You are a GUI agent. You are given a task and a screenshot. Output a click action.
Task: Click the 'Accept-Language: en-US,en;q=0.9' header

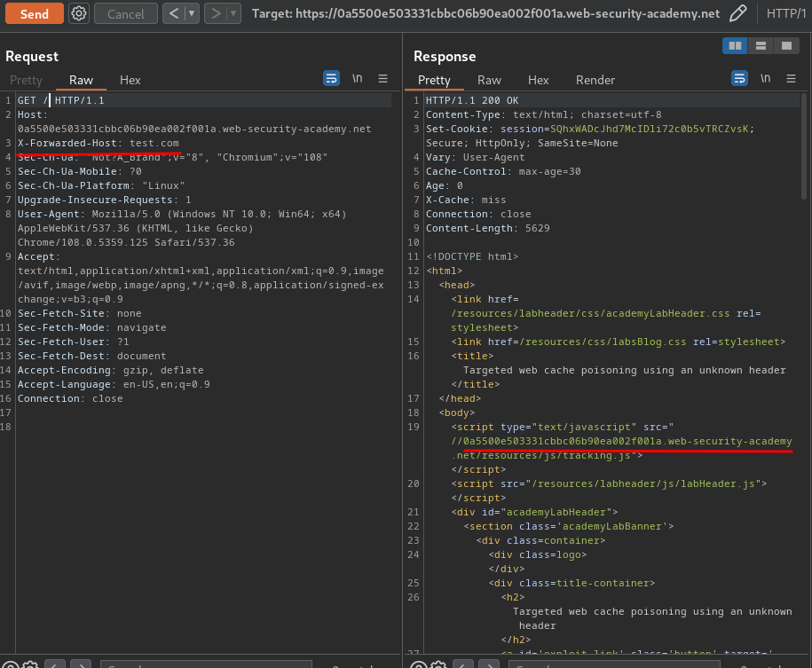point(114,384)
